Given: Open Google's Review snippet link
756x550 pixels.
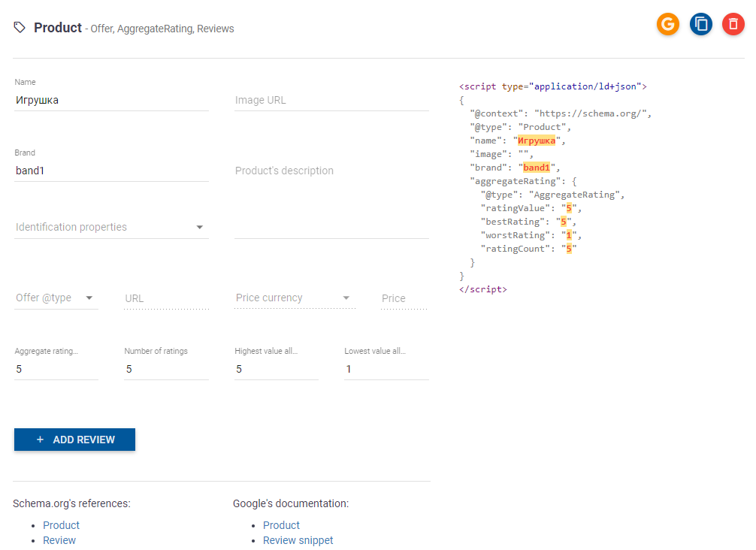Looking at the screenshot, I should pyautogui.click(x=298, y=540).
